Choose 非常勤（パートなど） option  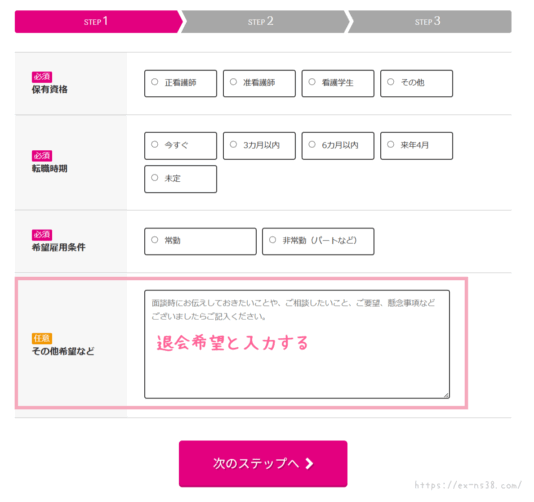(318, 241)
